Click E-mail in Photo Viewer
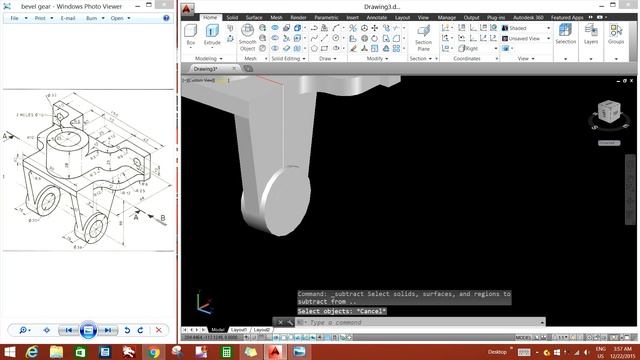Viewport: 640px width, 360px height. (68, 18)
